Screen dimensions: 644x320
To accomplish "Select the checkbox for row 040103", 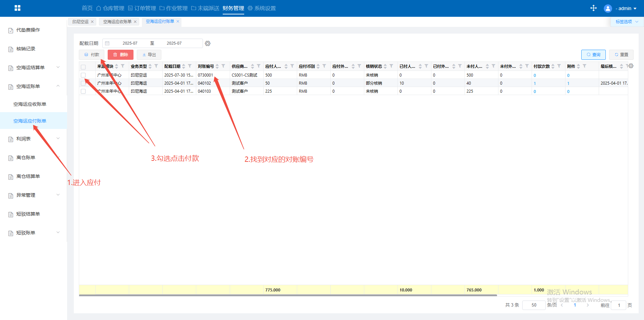I will point(83,91).
